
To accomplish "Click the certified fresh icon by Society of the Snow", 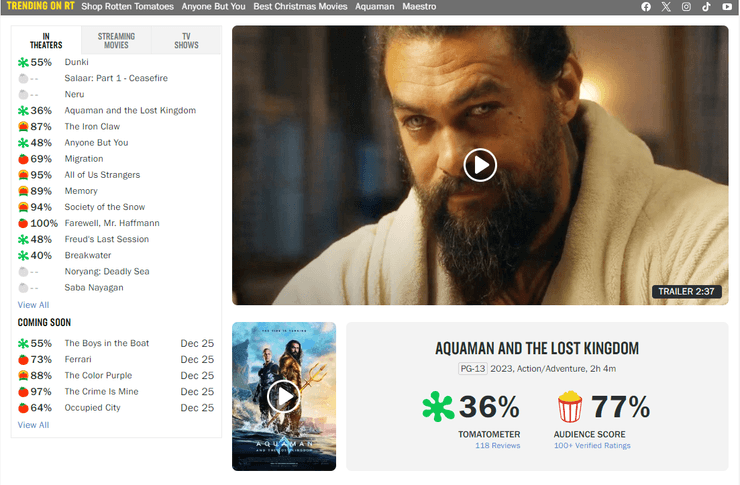I will pyautogui.click(x=23, y=207).
